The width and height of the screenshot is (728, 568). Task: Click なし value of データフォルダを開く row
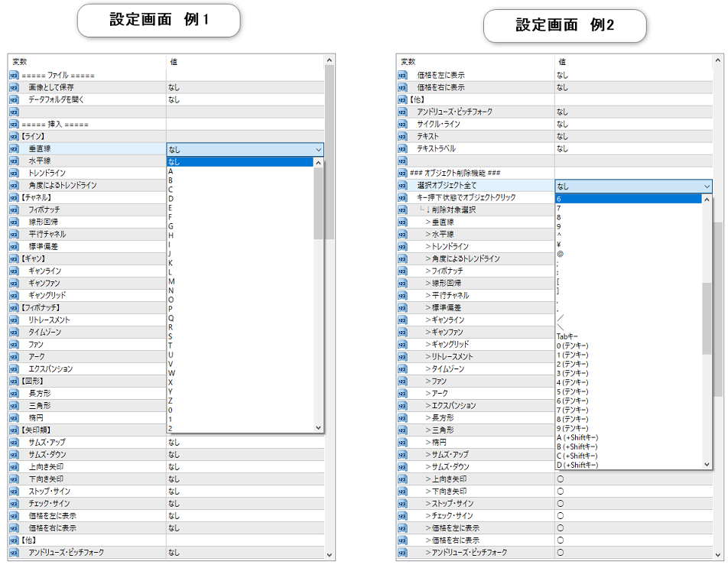tap(174, 100)
